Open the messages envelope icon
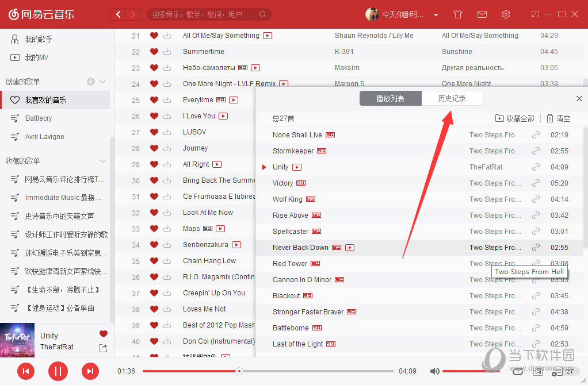This screenshot has width=588, height=385. pos(482,14)
